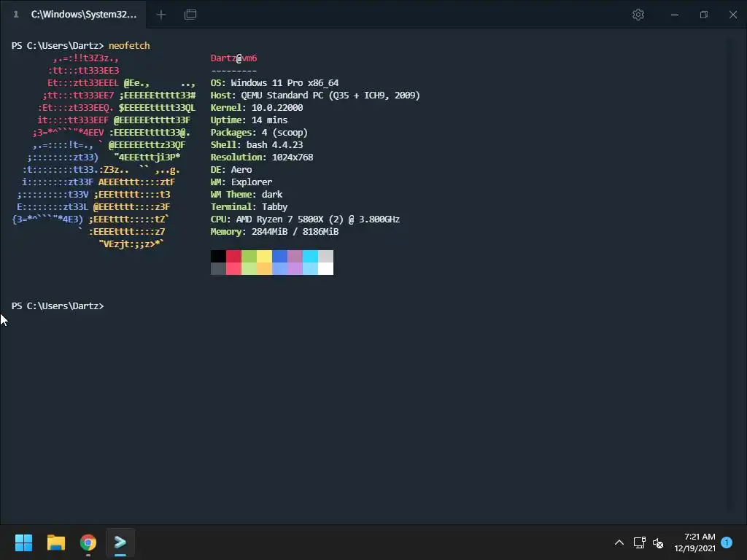Click the bottom 'PS C:\Users\Dartz>' prompt
747x560 pixels.
tap(58, 306)
